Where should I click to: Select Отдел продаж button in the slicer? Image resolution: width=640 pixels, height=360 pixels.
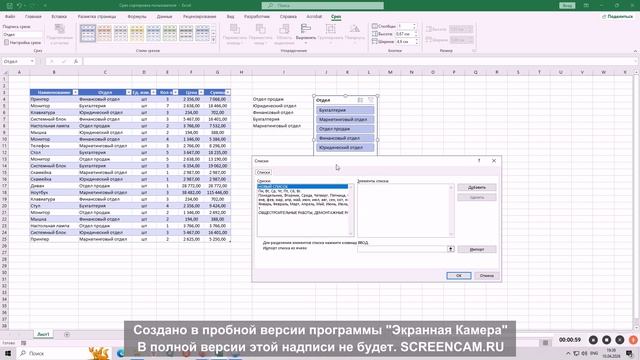point(345,129)
